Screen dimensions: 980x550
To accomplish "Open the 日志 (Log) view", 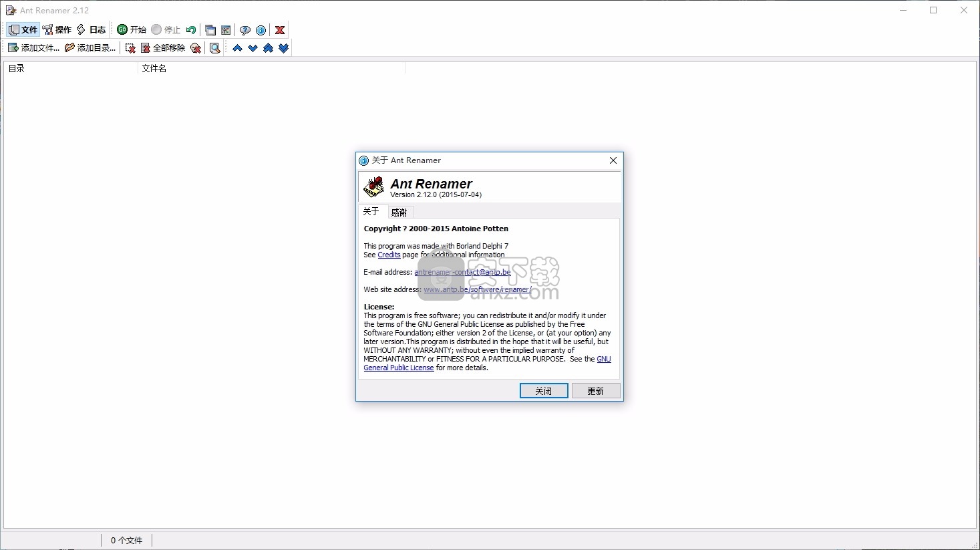I will click(x=91, y=29).
